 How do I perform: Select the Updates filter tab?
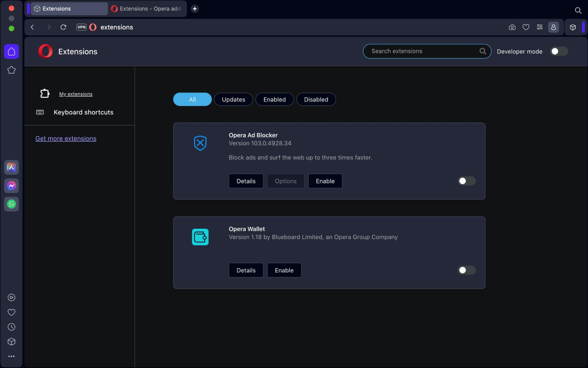[234, 100]
